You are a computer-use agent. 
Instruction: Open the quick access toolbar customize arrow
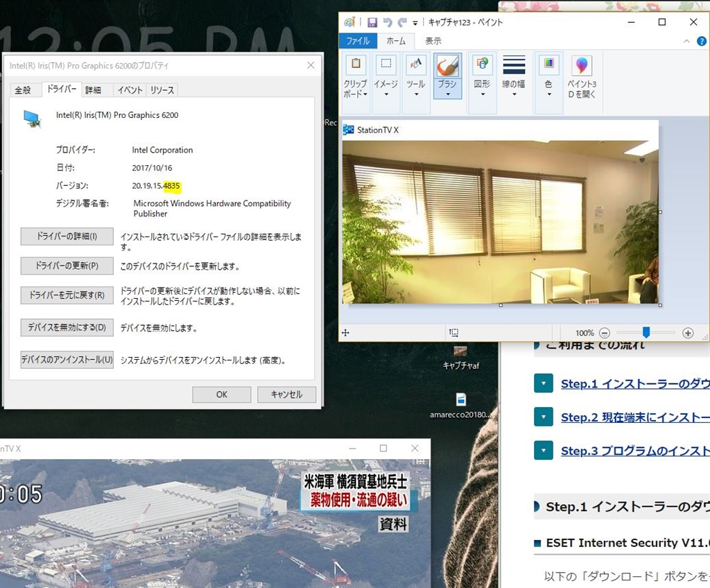click(x=415, y=23)
